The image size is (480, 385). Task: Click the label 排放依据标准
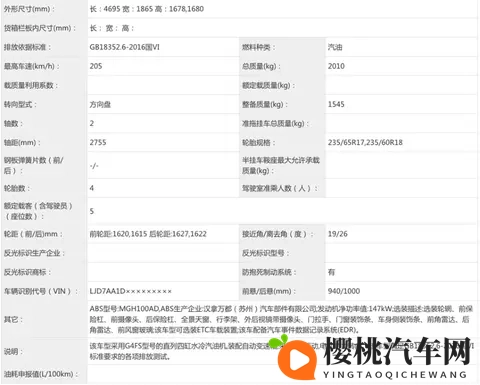(27, 47)
